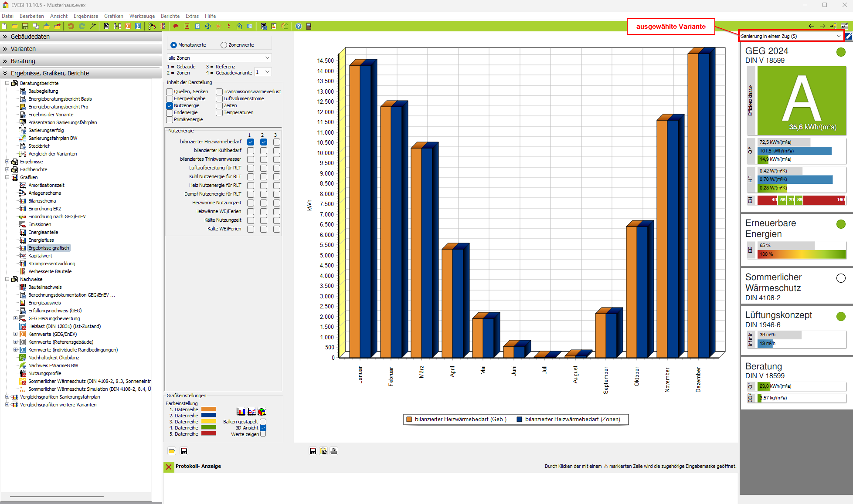Select the bar chart type icon
The height and width of the screenshot is (504, 853).
(x=241, y=412)
